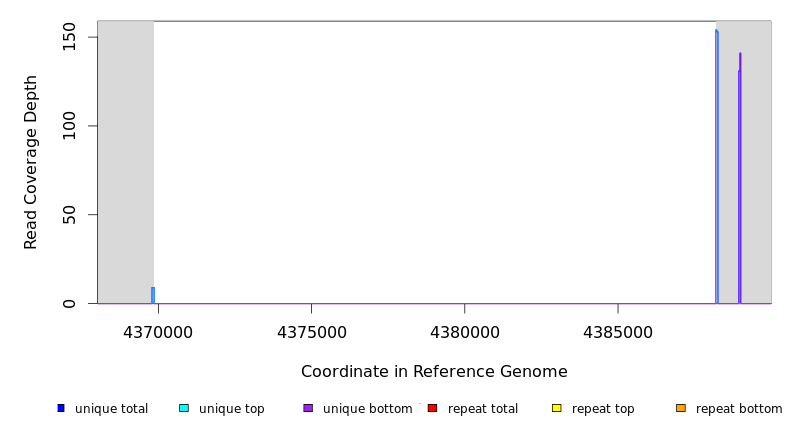792x432 pixels.
Task: Click the 'Read Coverage Depth' axis title
Action: click(31, 162)
